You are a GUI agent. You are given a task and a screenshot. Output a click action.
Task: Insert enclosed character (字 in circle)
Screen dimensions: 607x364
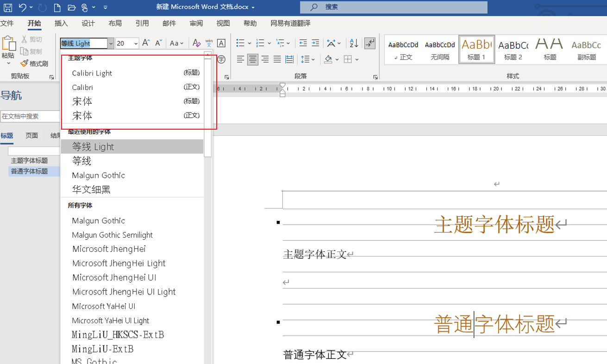221,59
